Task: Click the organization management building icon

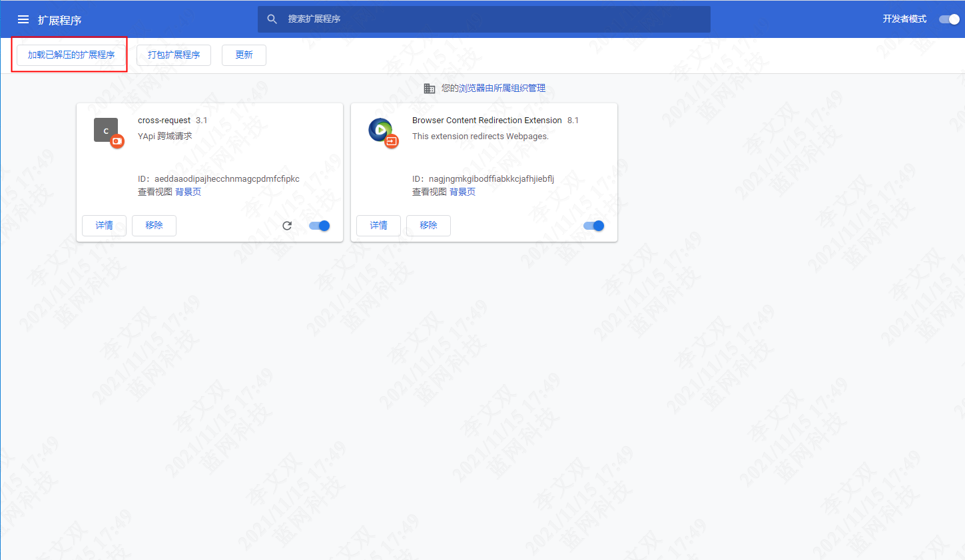Action: [x=430, y=87]
